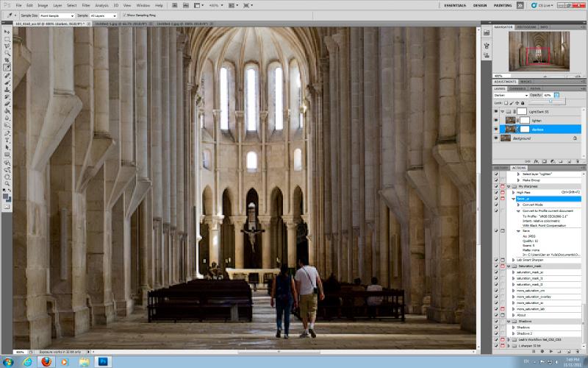
Task: Select the Lasso tool
Action: point(7,46)
